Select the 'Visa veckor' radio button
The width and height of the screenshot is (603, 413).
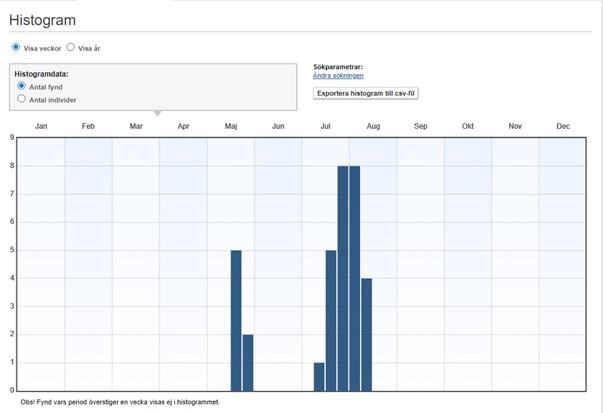pyautogui.click(x=16, y=47)
